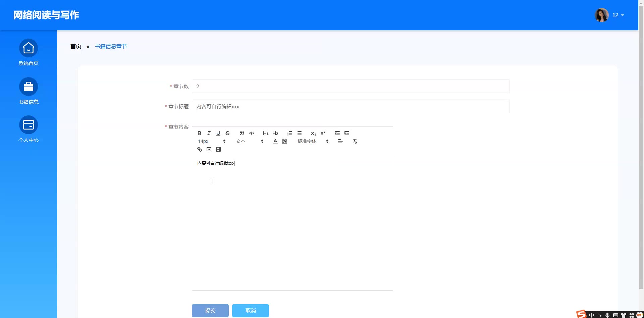
Task: Set text to Heading 2
Action: click(x=275, y=133)
